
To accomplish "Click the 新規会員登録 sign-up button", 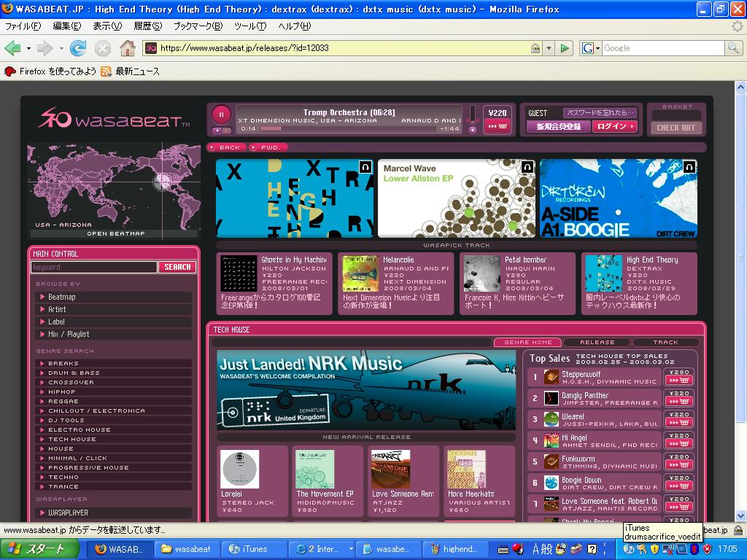I will click(558, 126).
